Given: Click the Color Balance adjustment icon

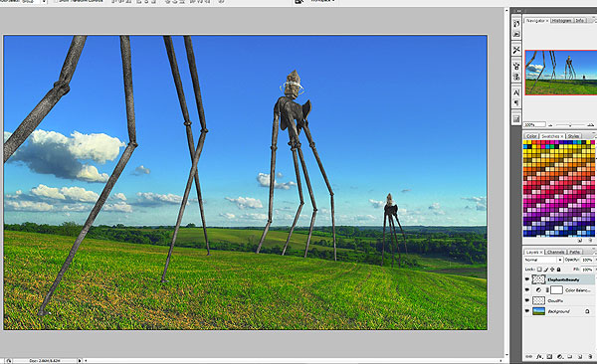Looking at the screenshot, I should click(538, 290).
